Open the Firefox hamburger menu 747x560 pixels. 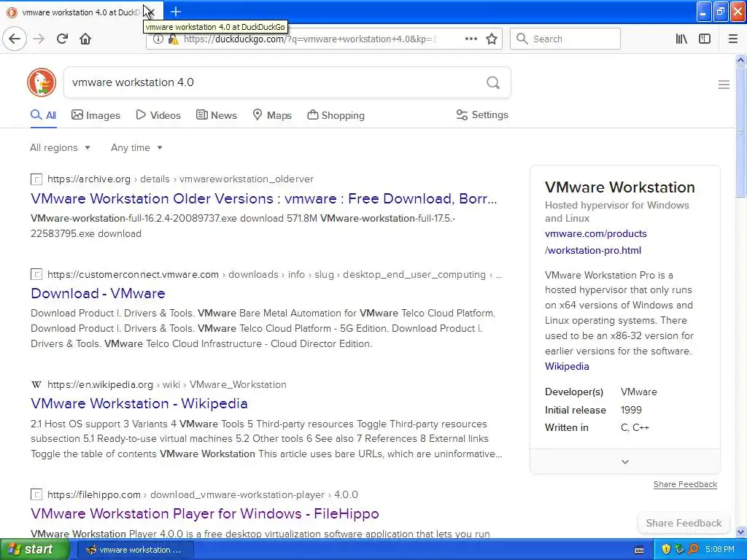click(732, 39)
